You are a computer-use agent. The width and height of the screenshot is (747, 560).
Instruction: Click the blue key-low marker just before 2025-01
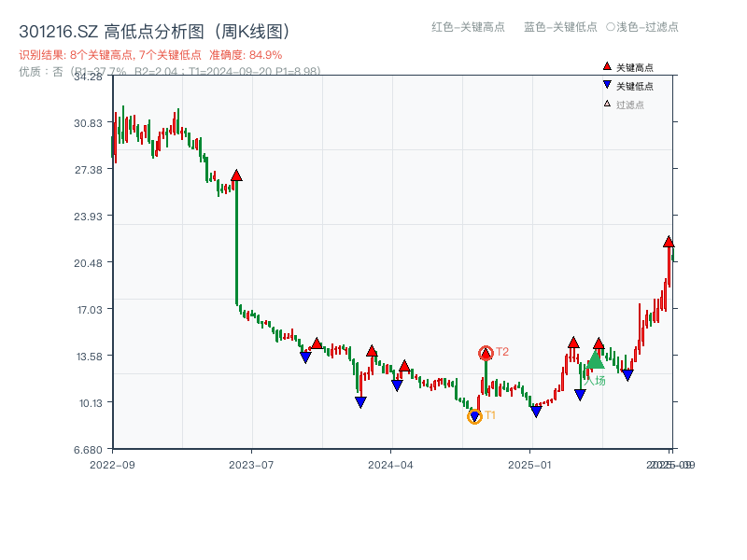(x=536, y=409)
